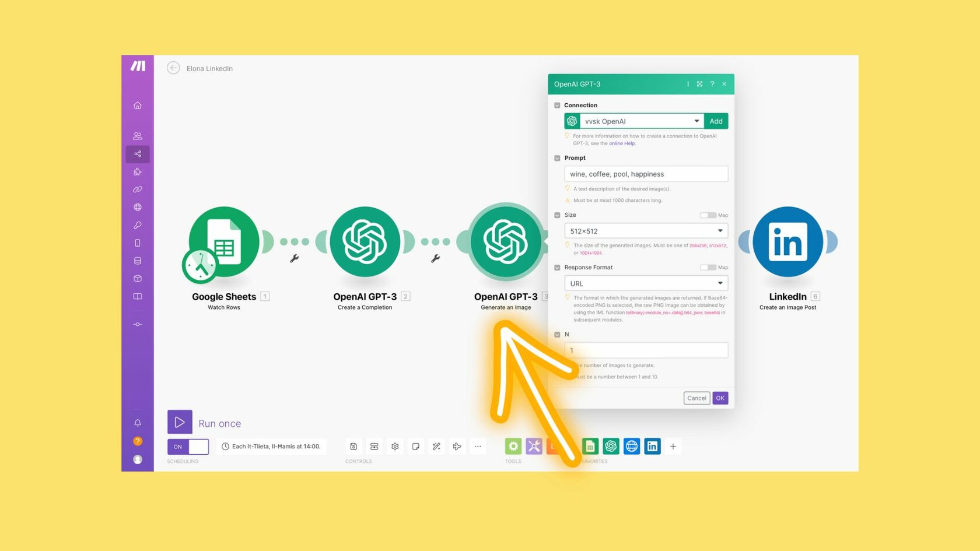This screenshot has width=980, height=551.
Task: Select the OpenAI Create a Completion module
Action: coord(365,242)
